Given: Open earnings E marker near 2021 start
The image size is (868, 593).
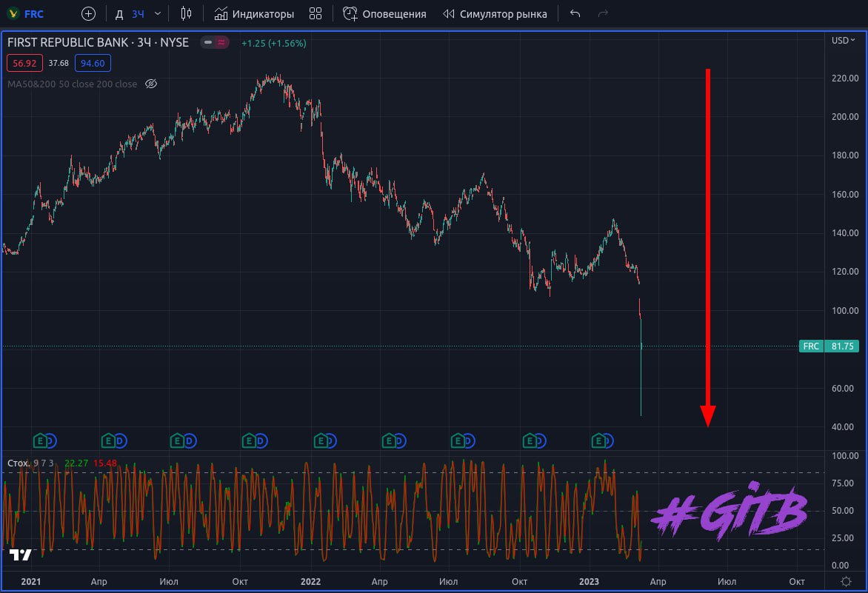Looking at the screenshot, I should coord(40,441).
